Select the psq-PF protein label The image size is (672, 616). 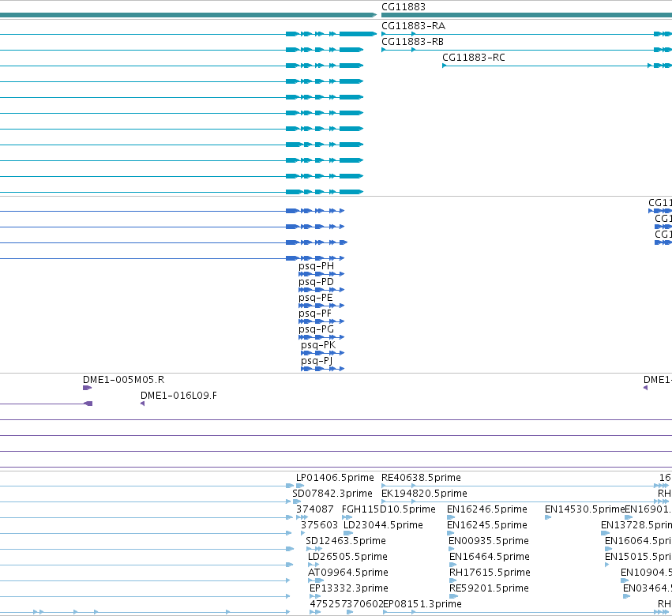[315, 314]
